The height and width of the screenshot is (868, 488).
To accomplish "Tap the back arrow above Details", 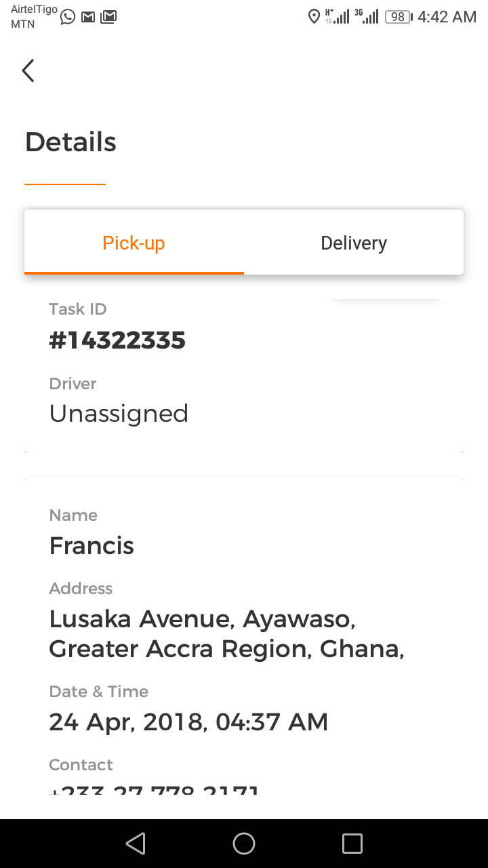I will tap(28, 71).
